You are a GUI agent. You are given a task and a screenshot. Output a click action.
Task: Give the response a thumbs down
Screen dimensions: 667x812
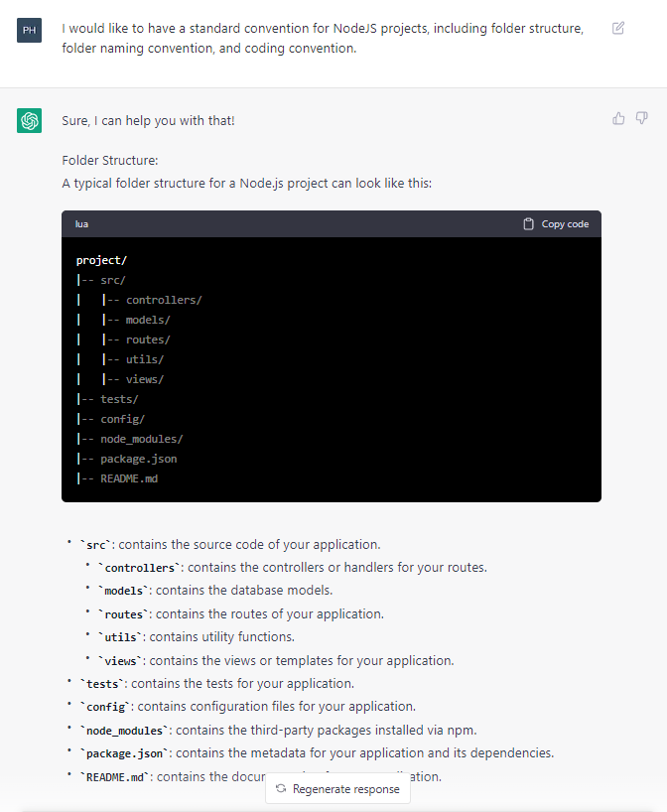641,118
